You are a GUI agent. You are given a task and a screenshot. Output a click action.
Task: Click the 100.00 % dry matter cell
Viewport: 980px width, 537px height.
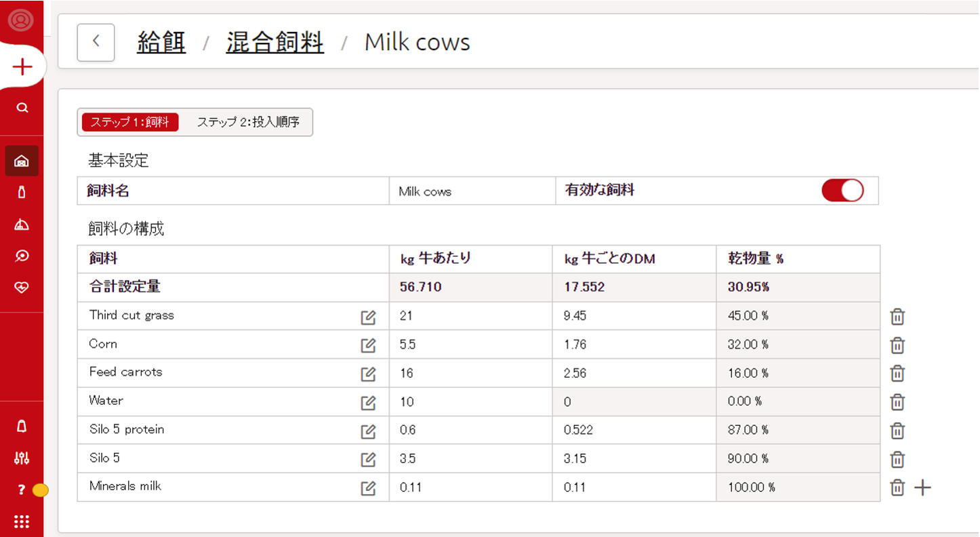click(798, 487)
